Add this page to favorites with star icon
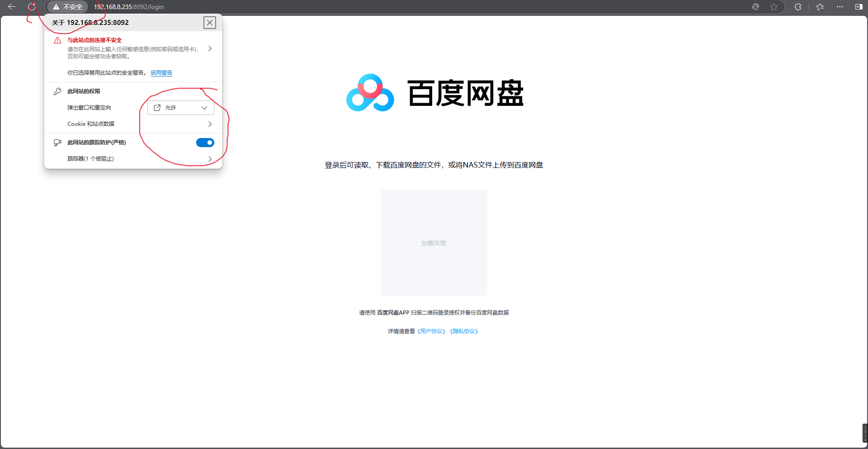This screenshot has width=868, height=449. (774, 7)
